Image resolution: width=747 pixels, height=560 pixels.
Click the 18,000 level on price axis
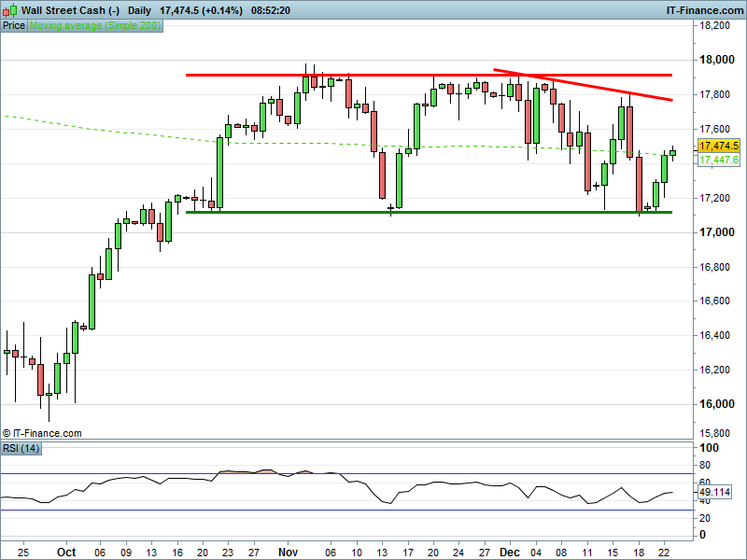click(716, 61)
